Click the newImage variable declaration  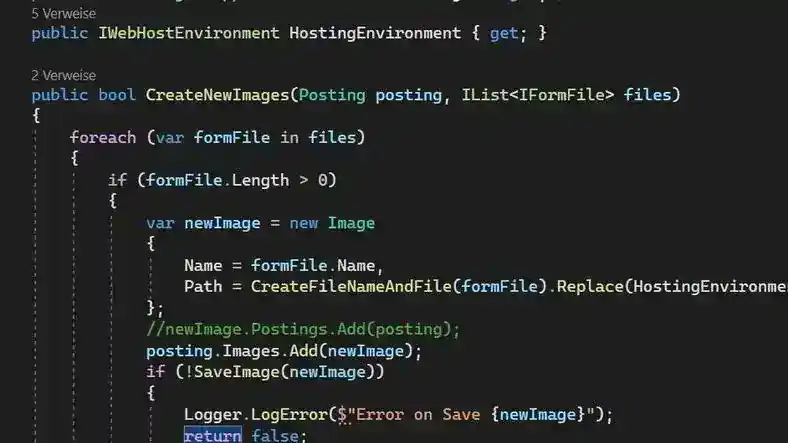[x=222, y=223]
